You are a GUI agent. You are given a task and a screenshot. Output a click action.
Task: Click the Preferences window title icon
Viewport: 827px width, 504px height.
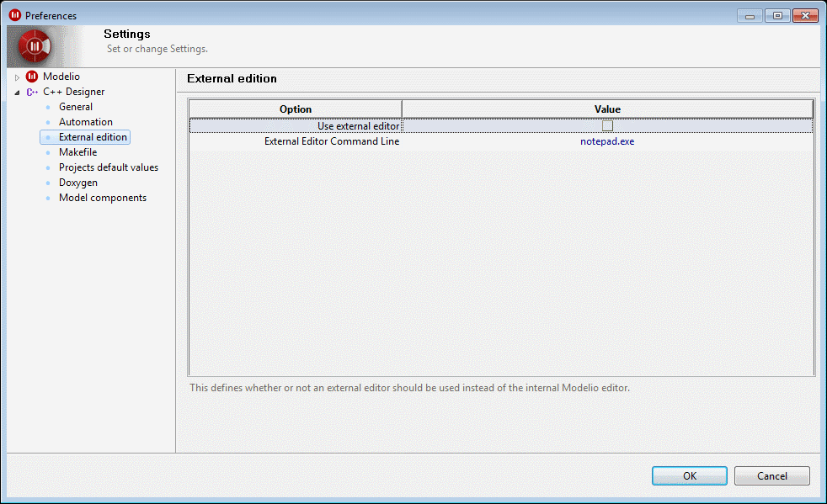(x=15, y=15)
